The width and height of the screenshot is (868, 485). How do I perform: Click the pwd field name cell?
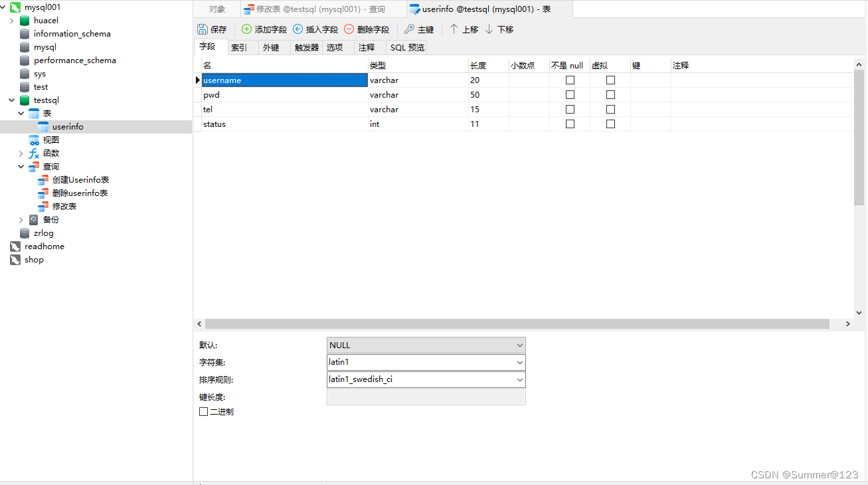(285, 94)
